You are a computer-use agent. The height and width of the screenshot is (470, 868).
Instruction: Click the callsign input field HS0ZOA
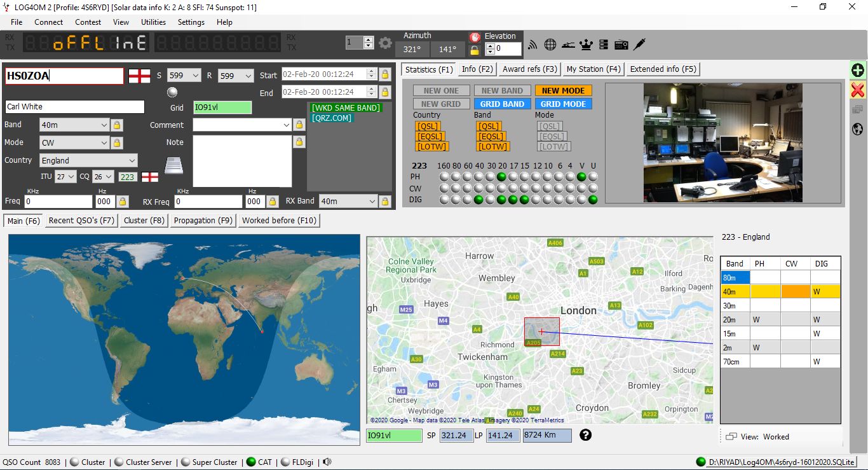(x=64, y=76)
